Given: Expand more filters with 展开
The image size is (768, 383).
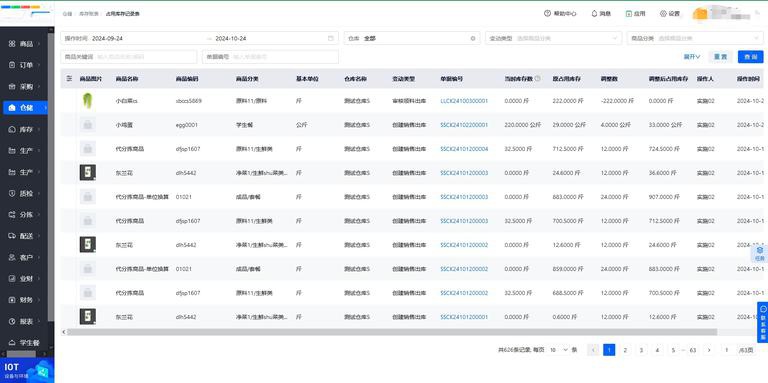Looking at the screenshot, I should pos(692,57).
